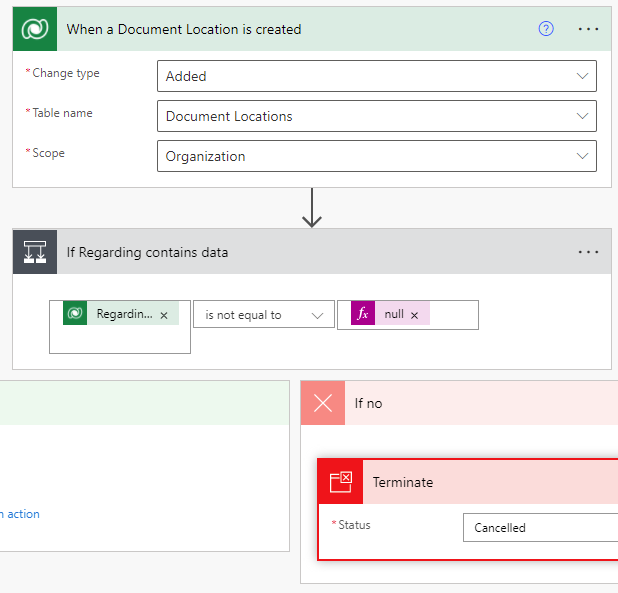This screenshot has height=593, width=618.
Task: Click the Dataverse trigger icon
Action: click(35, 29)
